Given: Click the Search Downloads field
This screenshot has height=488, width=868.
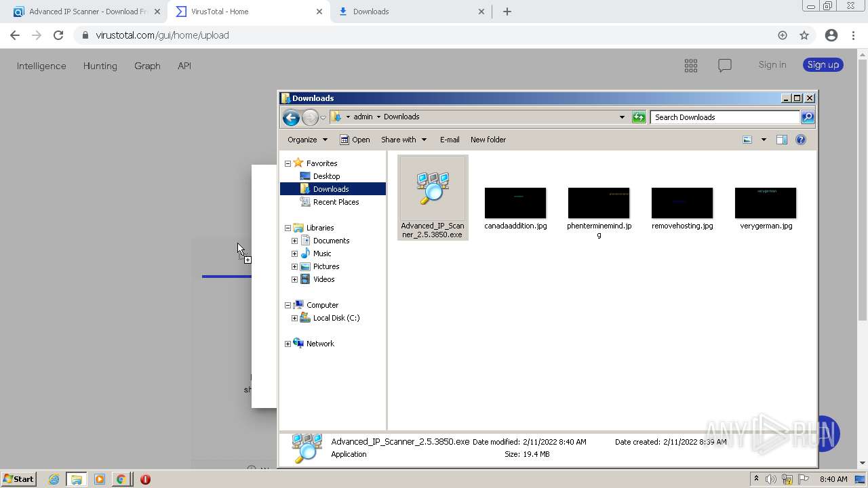Looking at the screenshot, I should click(x=725, y=117).
